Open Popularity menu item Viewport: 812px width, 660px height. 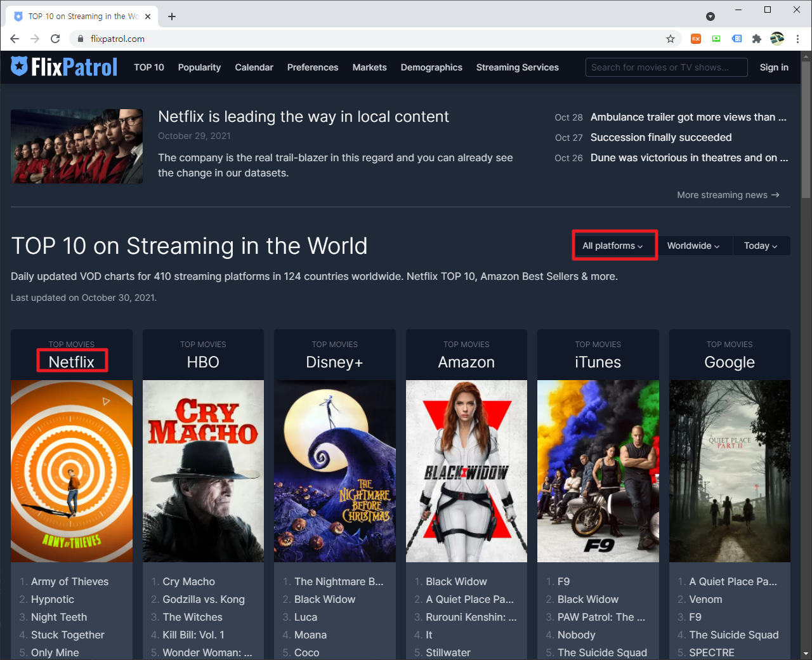click(x=199, y=67)
